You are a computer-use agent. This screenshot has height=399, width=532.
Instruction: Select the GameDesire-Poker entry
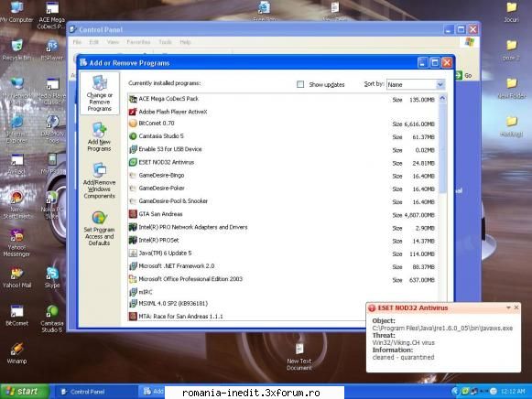click(282, 189)
